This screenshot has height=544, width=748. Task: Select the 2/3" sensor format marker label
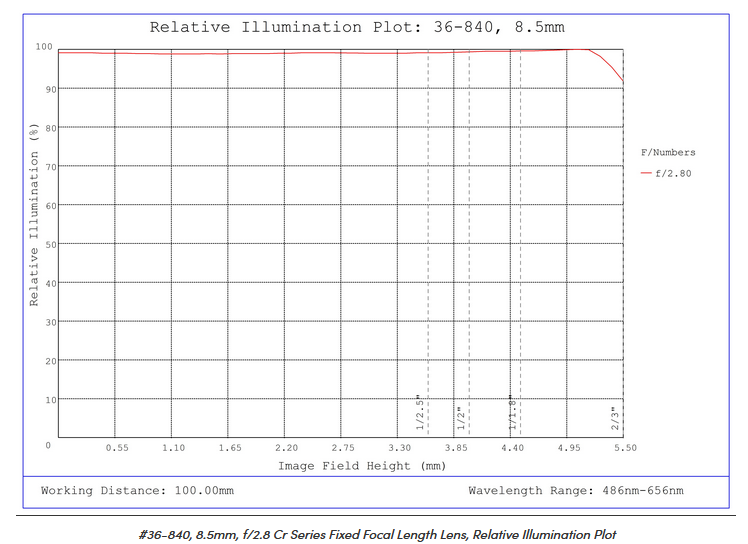(x=615, y=418)
